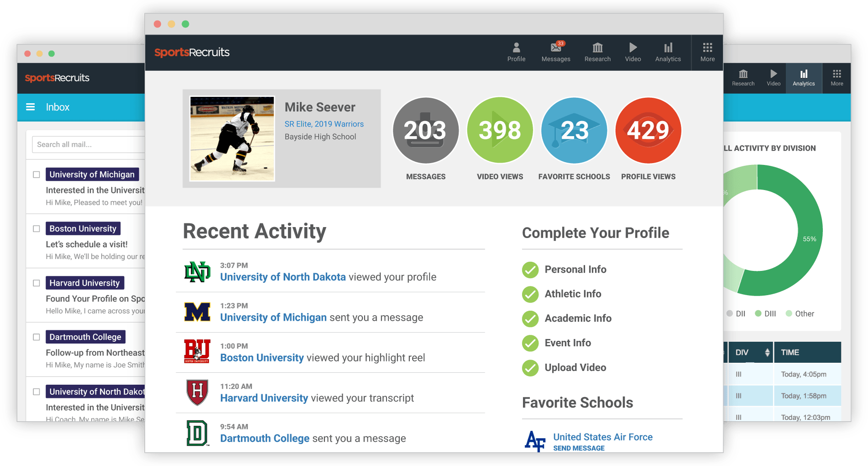Click the hamburger menu icon beside Inbox
This screenshot has width=868, height=466.
31,107
